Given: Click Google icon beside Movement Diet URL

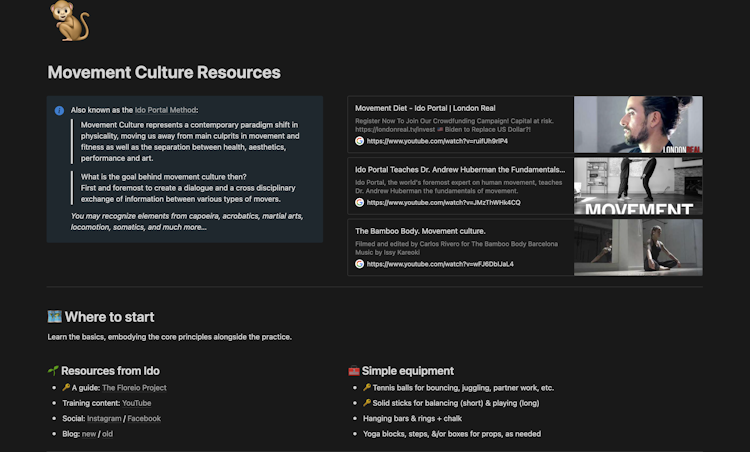Looking at the screenshot, I should (359, 141).
